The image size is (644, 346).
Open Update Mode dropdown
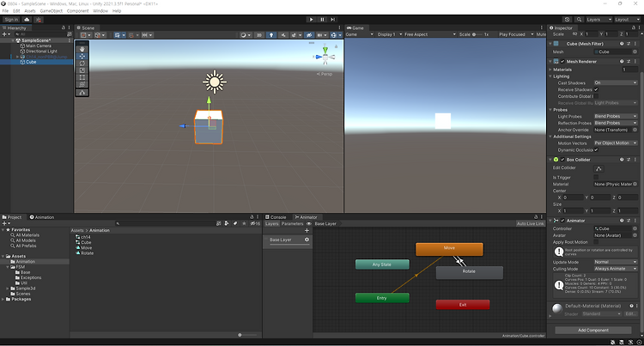(616, 262)
